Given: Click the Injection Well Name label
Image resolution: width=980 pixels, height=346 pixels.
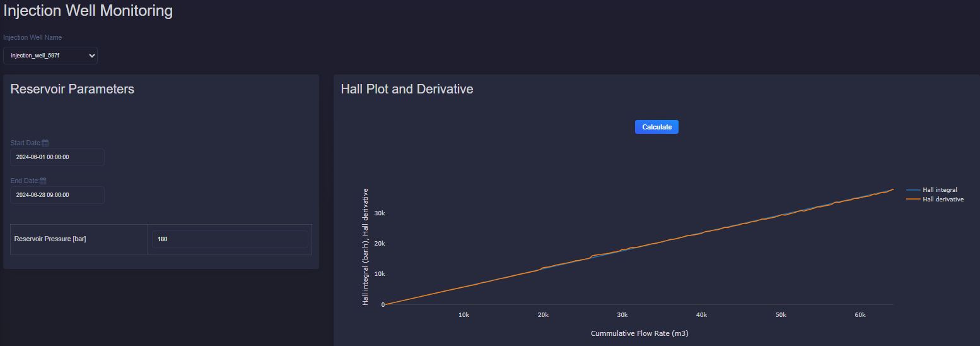Looking at the screenshot, I should pos(33,37).
